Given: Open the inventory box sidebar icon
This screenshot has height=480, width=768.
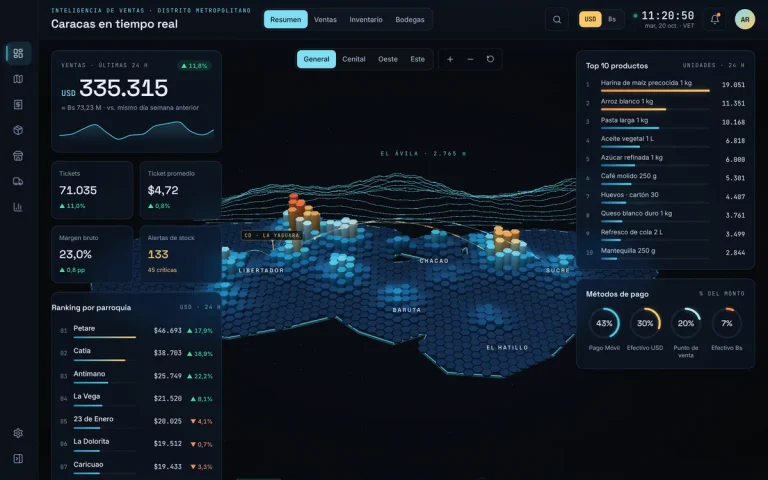Looking at the screenshot, I should tap(18, 130).
